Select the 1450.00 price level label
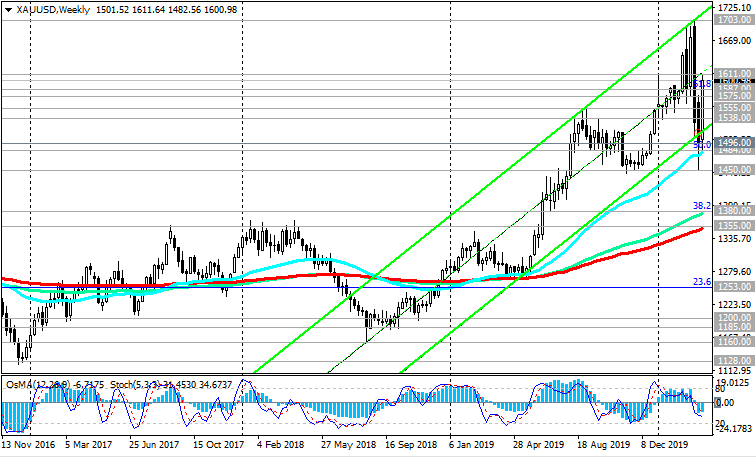 (734, 170)
